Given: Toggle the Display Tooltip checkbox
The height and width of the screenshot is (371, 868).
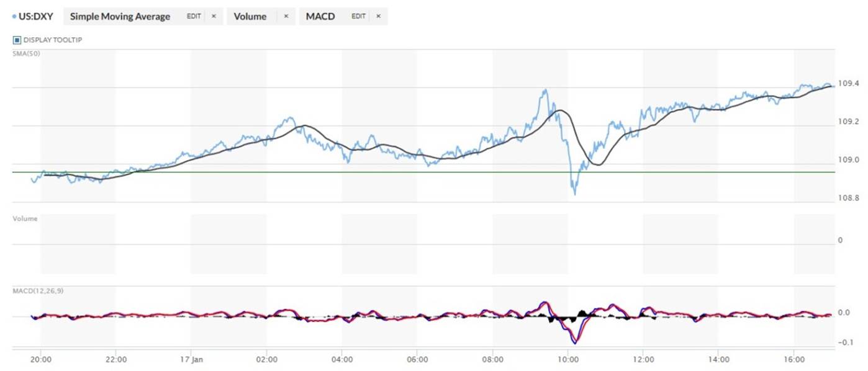Looking at the screenshot, I should (x=17, y=40).
